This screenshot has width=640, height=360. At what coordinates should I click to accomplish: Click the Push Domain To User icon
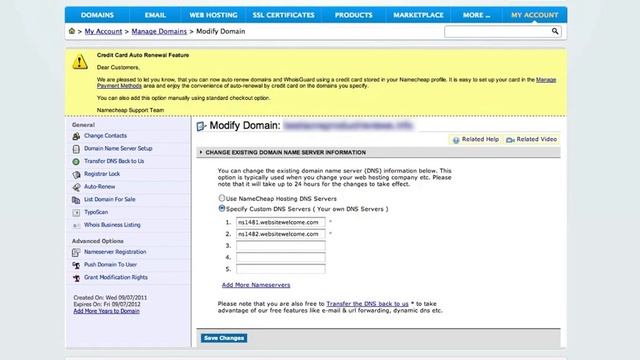tap(76, 265)
